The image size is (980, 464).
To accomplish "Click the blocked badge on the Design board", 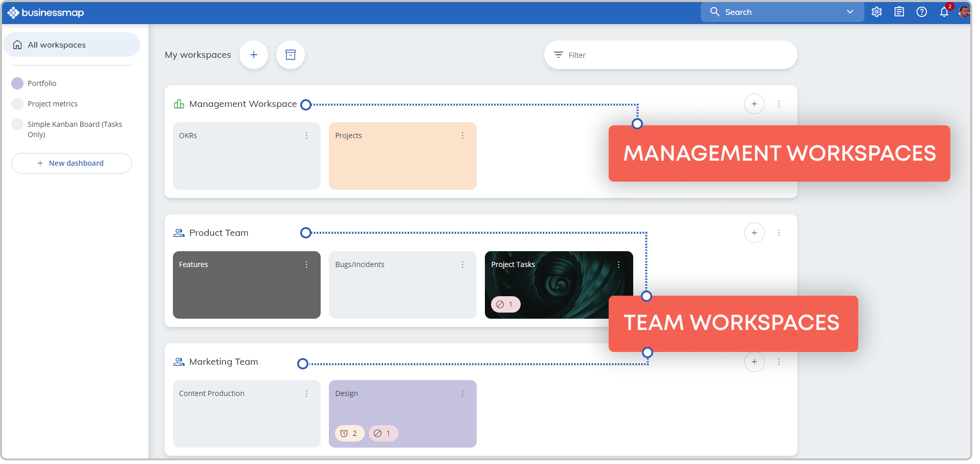I will (383, 433).
